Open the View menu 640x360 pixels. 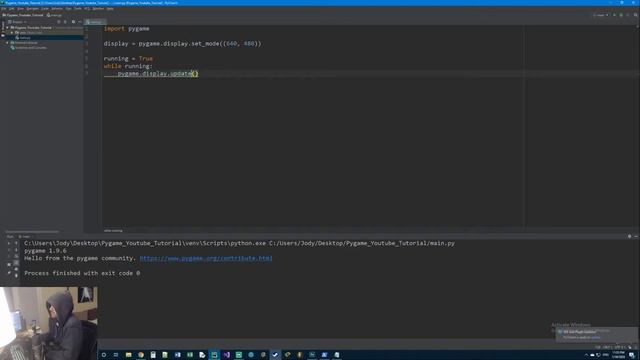20,9
